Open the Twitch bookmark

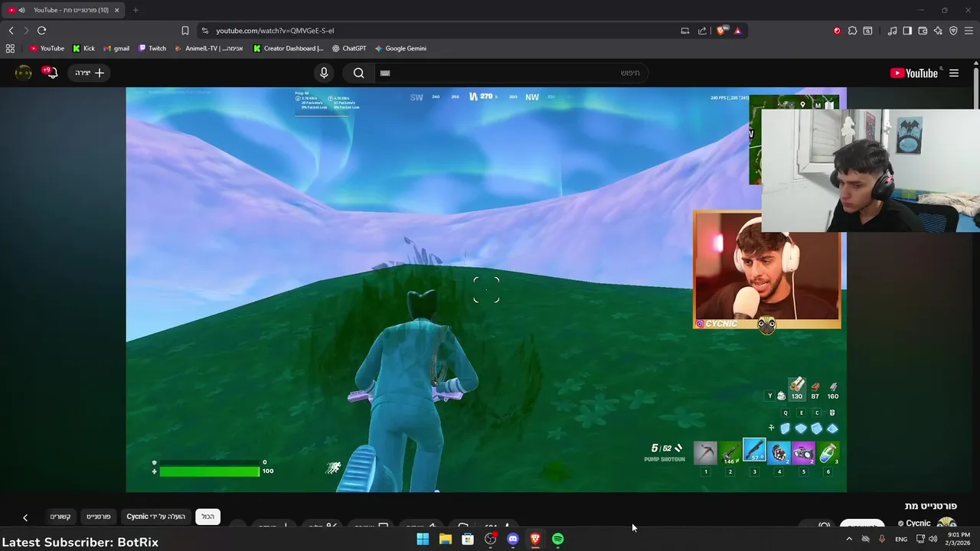(x=152, y=48)
